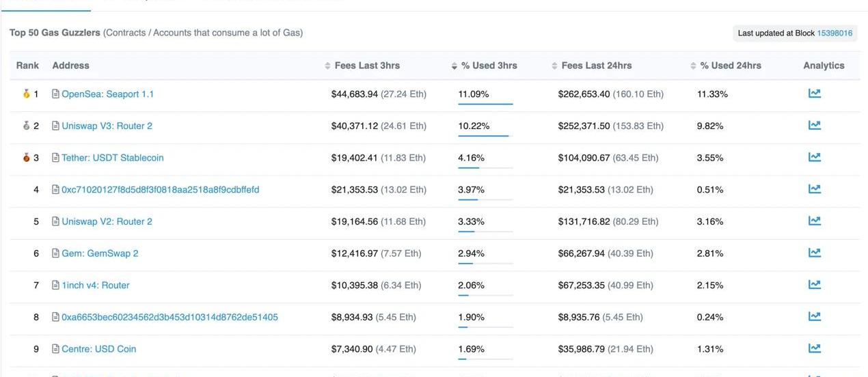Click the Rank column header
The width and height of the screenshot is (868, 377).
[x=27, y=66]
